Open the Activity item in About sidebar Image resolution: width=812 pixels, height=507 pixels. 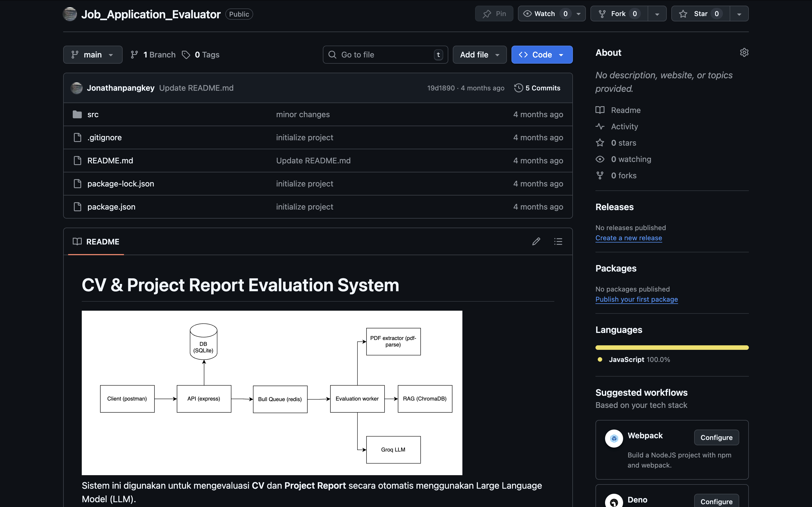click(624, 126)
